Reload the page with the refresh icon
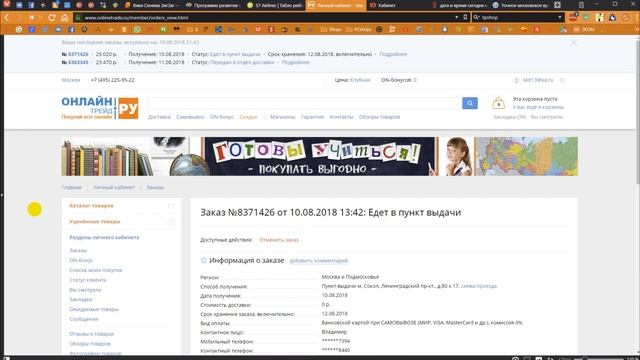640x360 pixels. click(x=52, y=18)
